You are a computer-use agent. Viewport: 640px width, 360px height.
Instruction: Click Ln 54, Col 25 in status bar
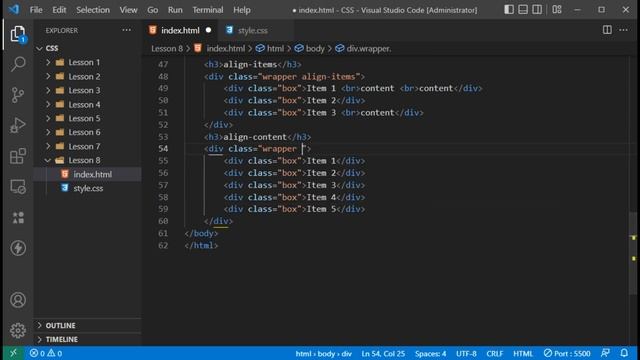(x=383, y=353)
